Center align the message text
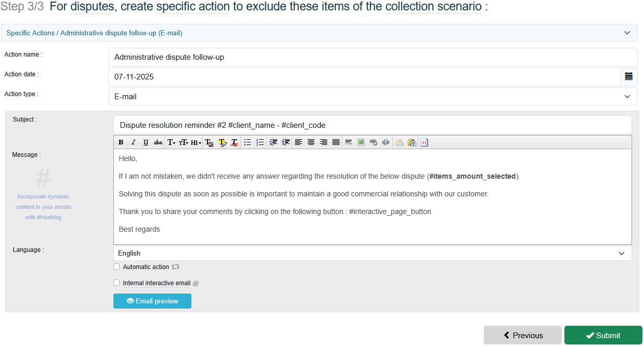The width and height of the screenshot is (644, 346). point(311,142)
